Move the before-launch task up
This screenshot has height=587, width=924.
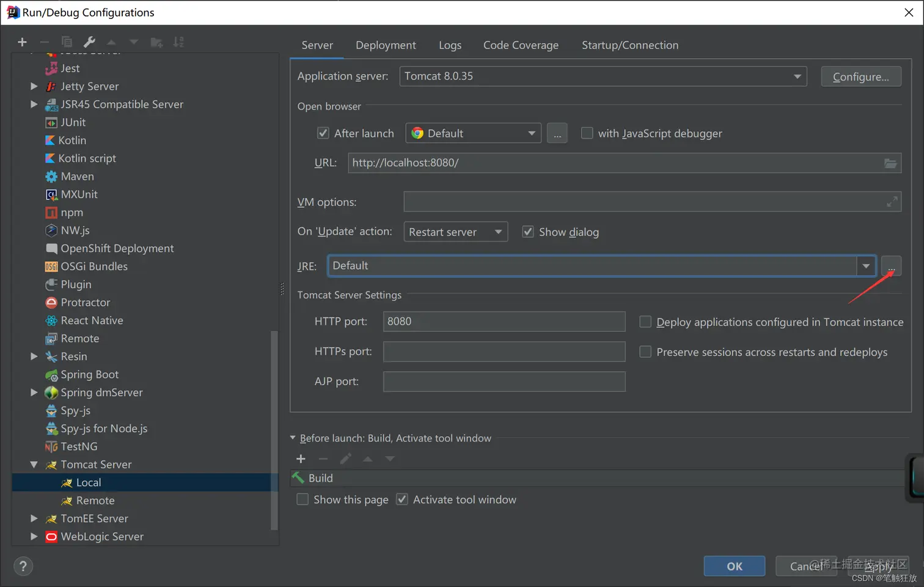367,459
